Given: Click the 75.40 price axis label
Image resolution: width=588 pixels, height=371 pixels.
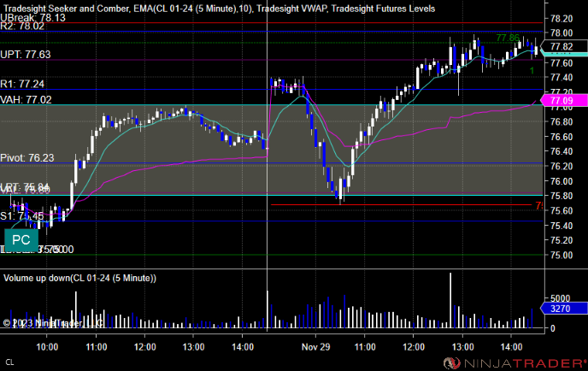Looking at the screenshot, I should (562, 226).
